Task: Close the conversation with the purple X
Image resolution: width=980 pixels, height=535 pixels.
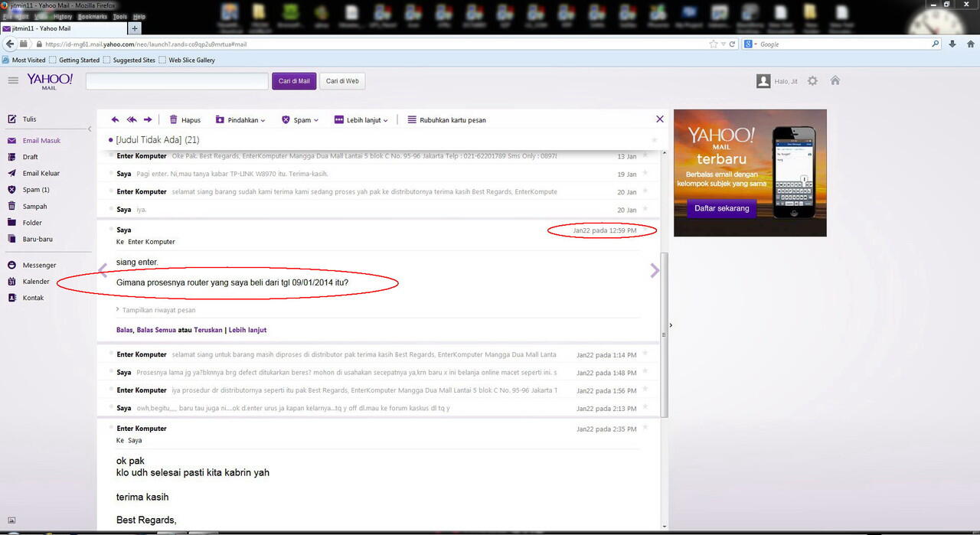Action: [660, 119]
